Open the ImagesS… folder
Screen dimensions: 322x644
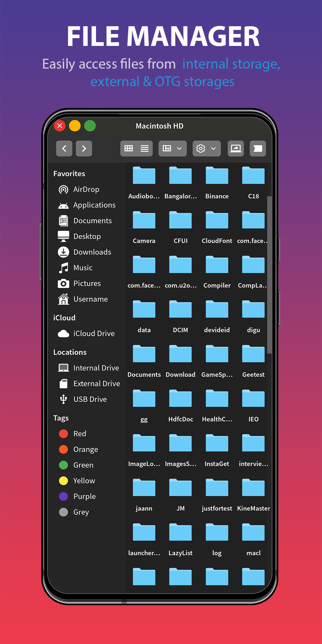[x=180, y=450]
